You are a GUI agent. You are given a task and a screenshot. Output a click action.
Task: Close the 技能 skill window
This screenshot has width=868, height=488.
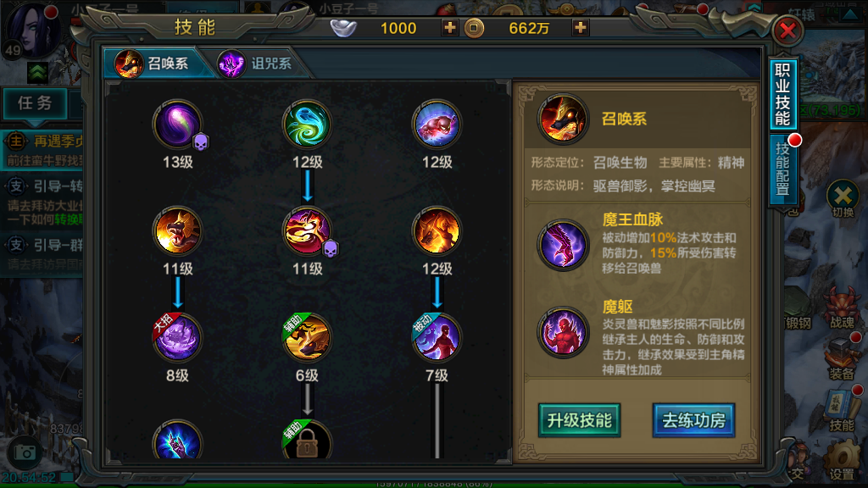[x=787, y=30]
